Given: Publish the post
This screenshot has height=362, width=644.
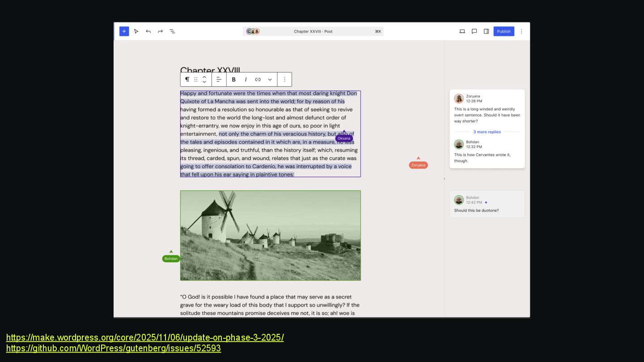Looking at the screenshot, I should point(504,31).
